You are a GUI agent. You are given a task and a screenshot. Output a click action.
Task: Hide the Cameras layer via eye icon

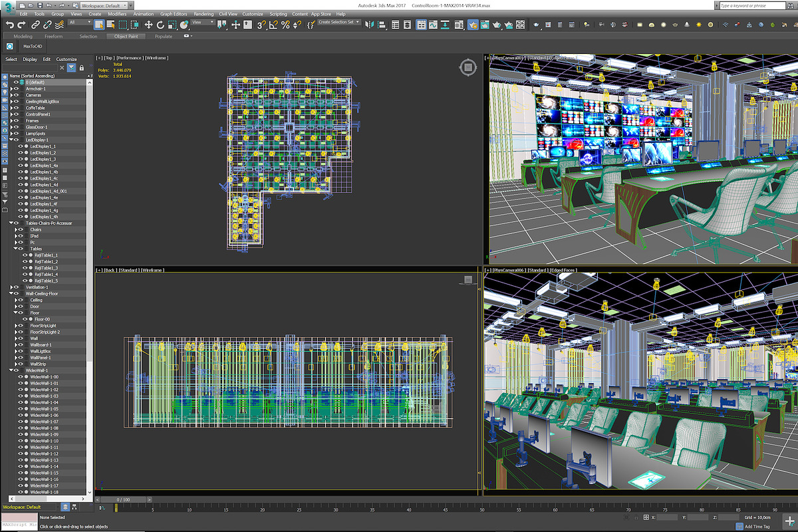coord(17,95)
